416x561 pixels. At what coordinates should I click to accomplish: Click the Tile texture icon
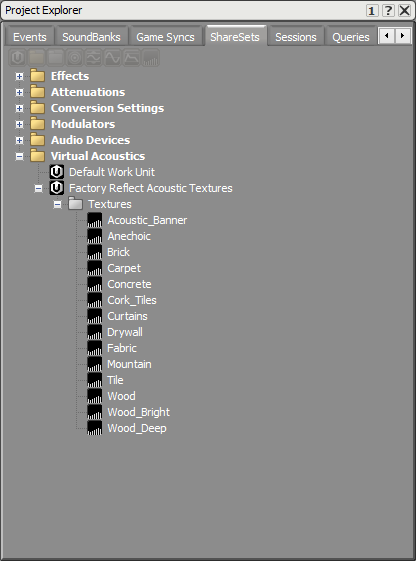pos(95,380)
